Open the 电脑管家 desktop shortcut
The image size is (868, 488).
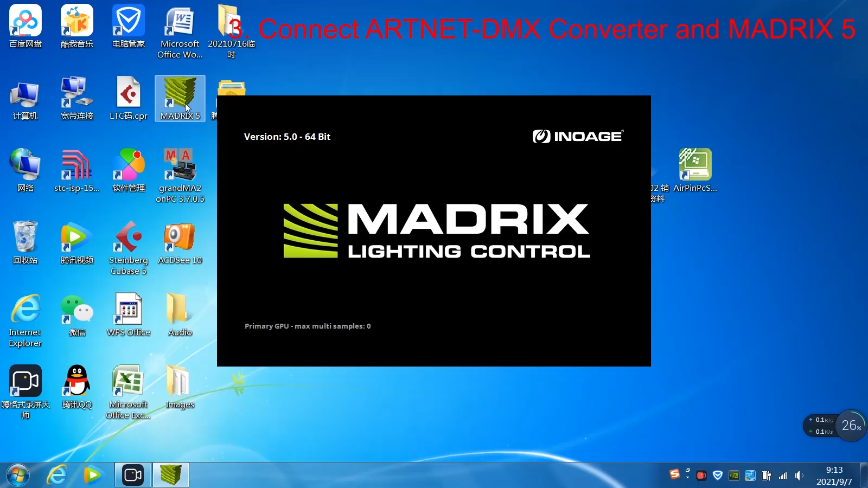[129, 26]
